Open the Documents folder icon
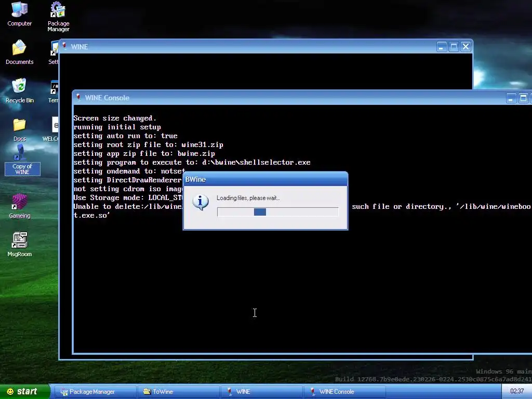Screen dimensions: 532x399 point(19,52)
